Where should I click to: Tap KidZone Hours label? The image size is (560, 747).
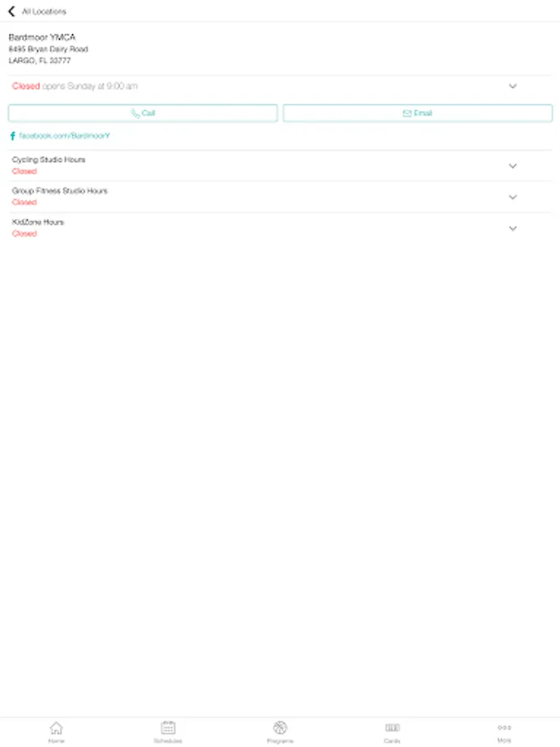coord(37,222)
